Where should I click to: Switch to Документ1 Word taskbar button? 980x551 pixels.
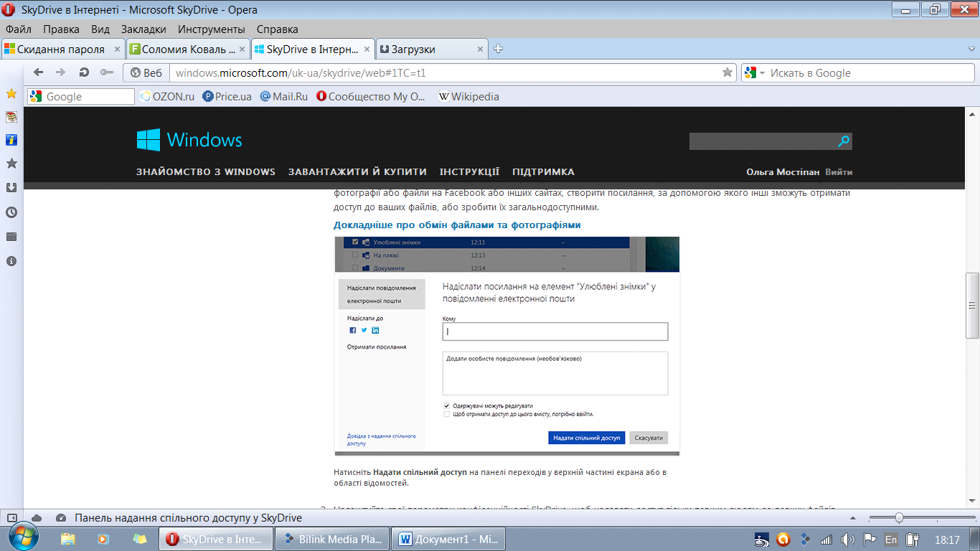tap(449, 539)
